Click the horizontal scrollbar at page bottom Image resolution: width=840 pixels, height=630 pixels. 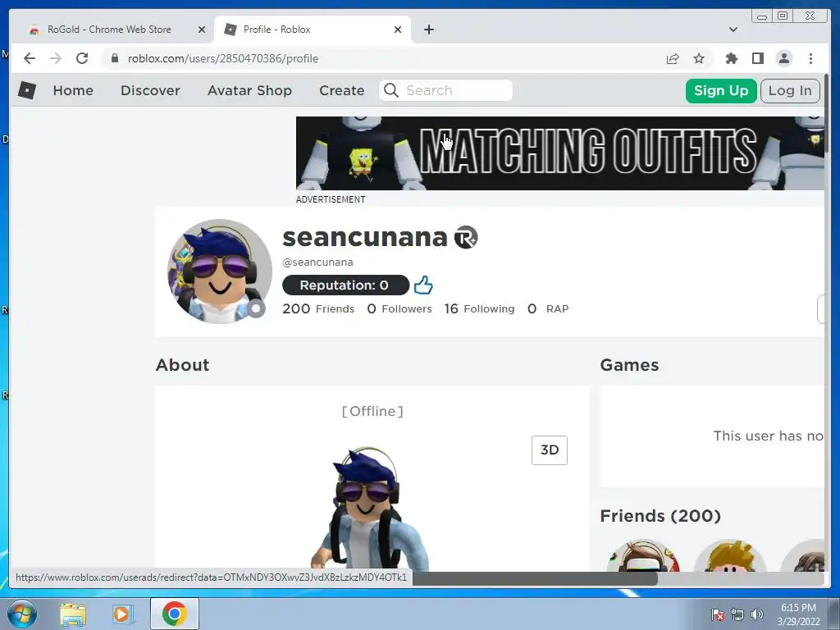(535, 578)
